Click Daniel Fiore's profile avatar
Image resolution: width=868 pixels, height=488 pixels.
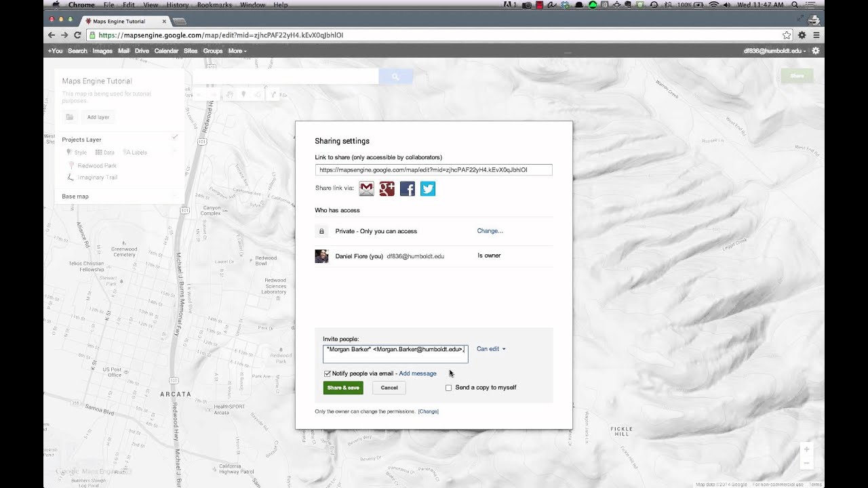click(321, 256)
